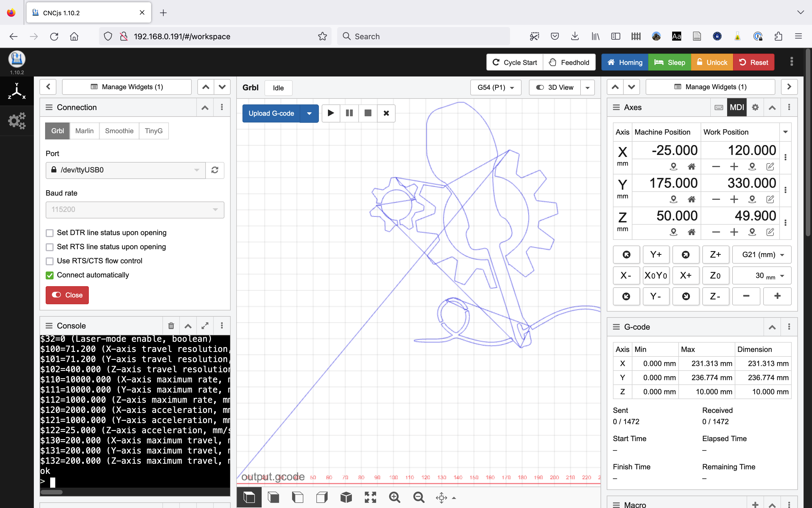Select the Grbl controller tab
The image size is (812, 508).
click(58, 131)
